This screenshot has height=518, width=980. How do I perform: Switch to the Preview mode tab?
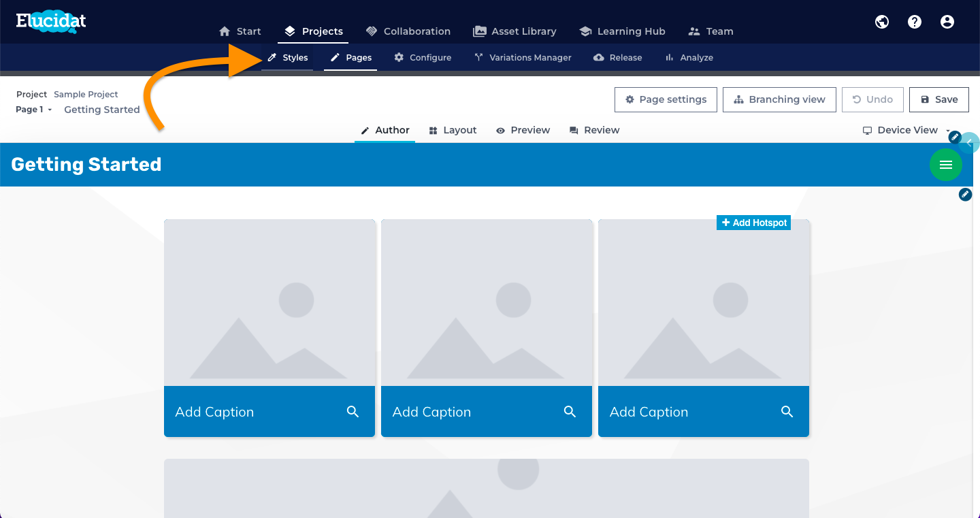523,130
